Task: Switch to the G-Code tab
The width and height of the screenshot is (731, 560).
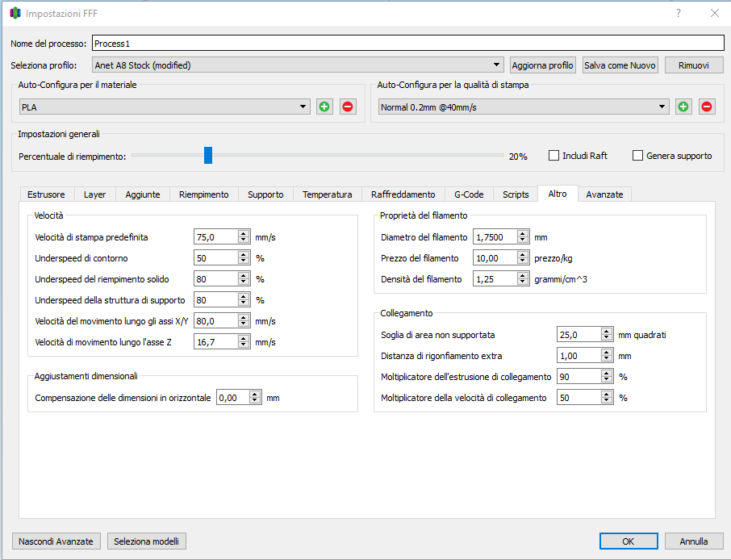Action: tap(469, 194)
